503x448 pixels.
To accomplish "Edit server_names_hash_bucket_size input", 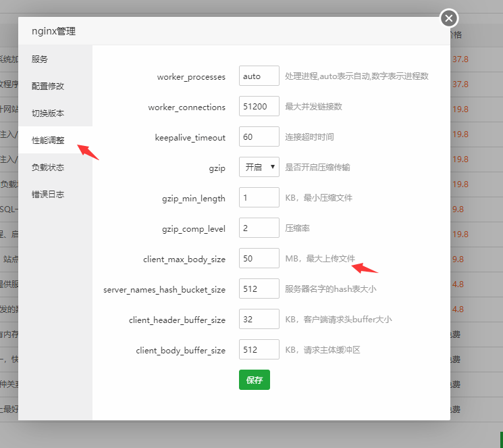I will pos(259,289).
